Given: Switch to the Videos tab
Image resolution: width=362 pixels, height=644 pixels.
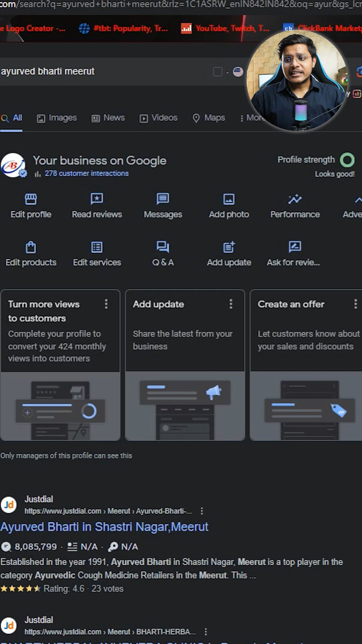Looking at the screenshot, I should point(158,118).
